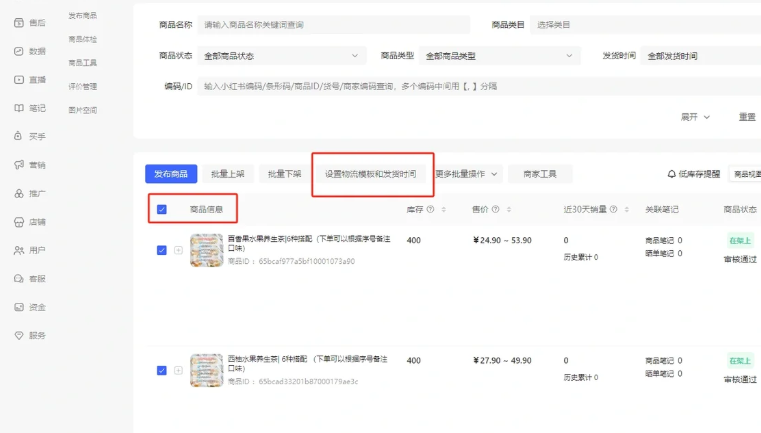Click the 批量上架 button
Screen dimensions: 761x433
[x=228, y=174]
